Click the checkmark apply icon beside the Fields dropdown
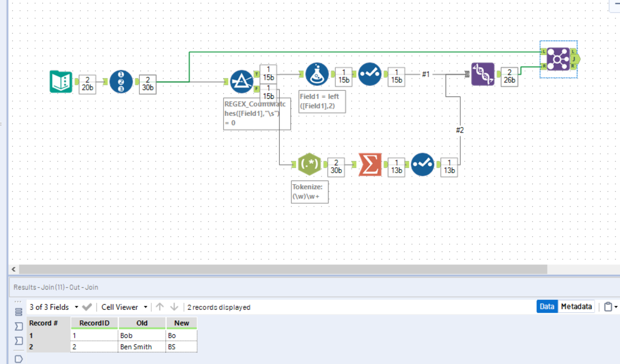 (88, 307)
